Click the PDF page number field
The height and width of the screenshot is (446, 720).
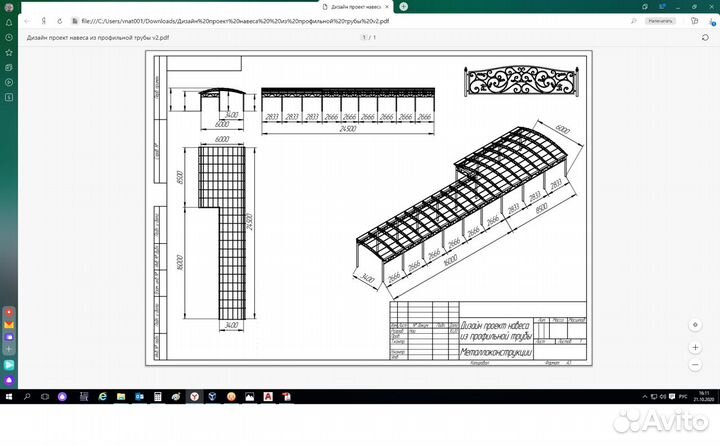click(364, 36)
